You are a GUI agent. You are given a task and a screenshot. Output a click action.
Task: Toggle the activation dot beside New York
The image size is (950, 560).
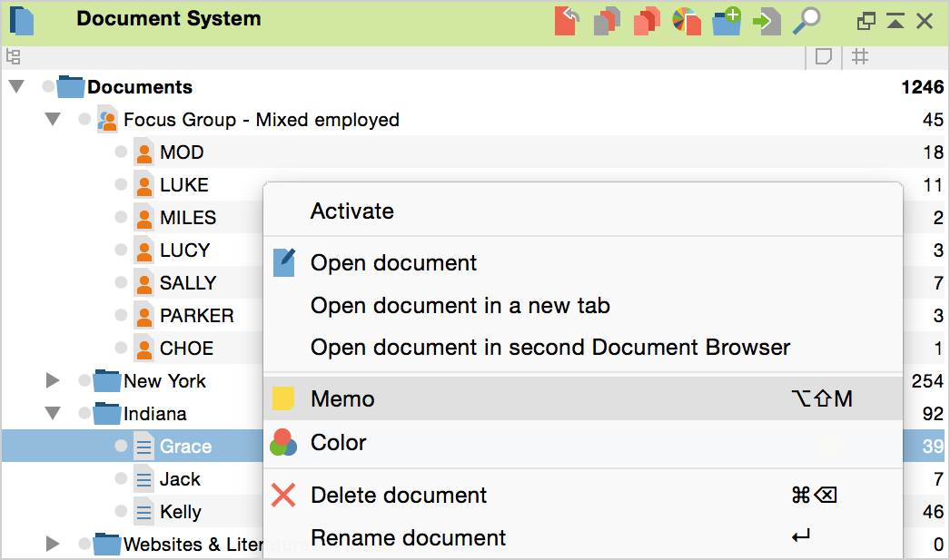84,381
